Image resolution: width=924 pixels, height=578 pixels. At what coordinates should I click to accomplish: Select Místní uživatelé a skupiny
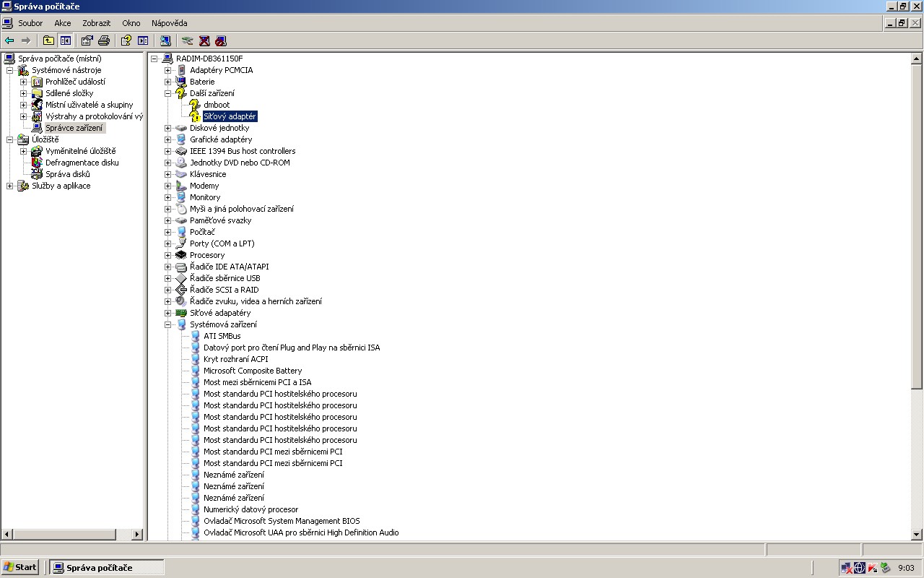(x=90, y=105)
